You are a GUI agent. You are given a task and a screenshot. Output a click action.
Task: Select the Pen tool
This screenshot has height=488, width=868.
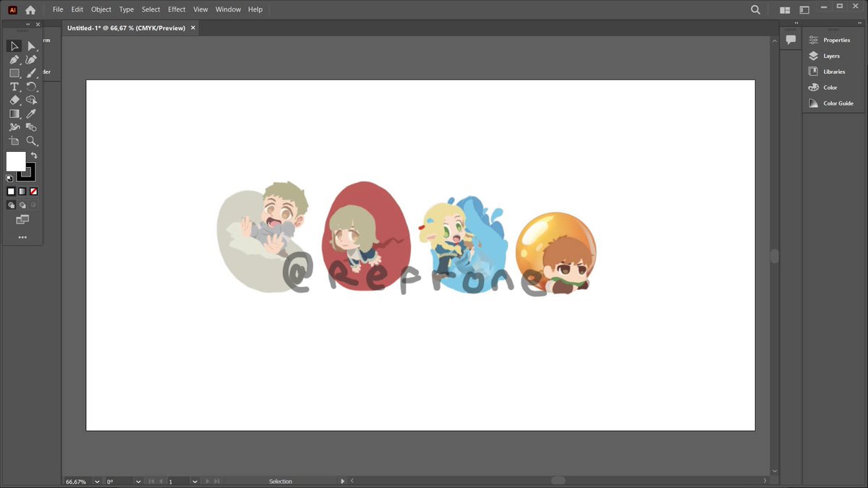(x=14, y=59)
